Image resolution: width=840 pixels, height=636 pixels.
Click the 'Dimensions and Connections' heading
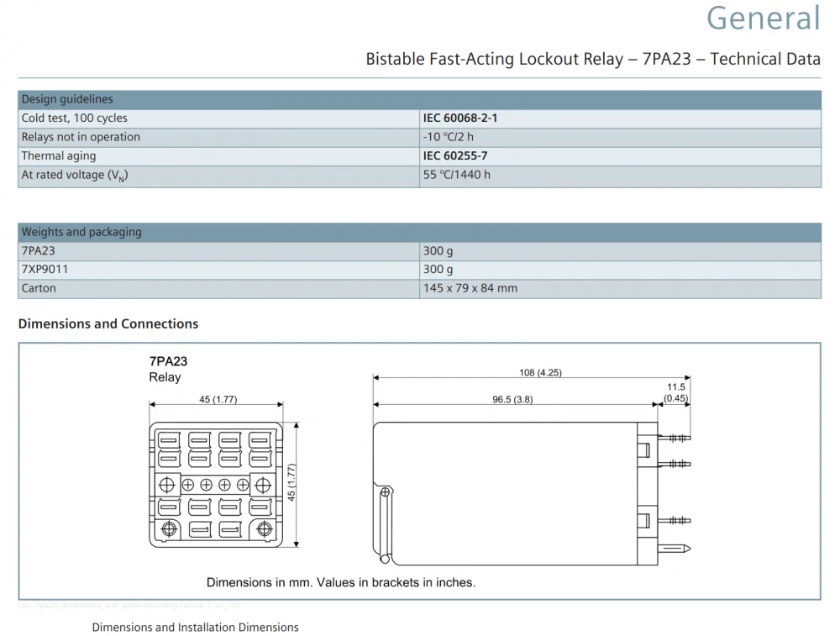[x=108, y=324]
